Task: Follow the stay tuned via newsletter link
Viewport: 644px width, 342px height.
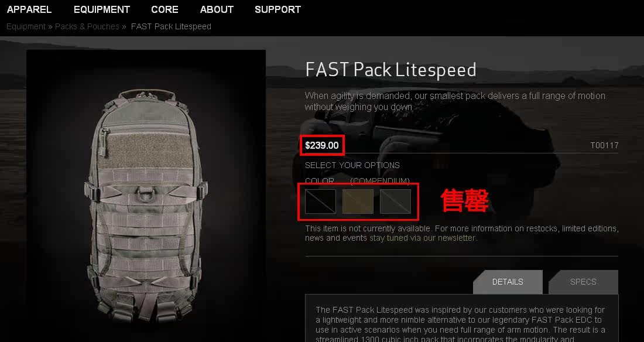Action: click(422, 238)
